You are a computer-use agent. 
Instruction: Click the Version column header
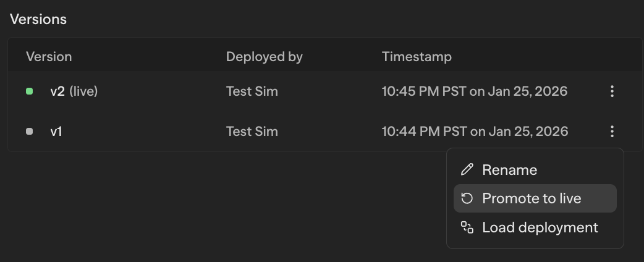coord(49,57)
